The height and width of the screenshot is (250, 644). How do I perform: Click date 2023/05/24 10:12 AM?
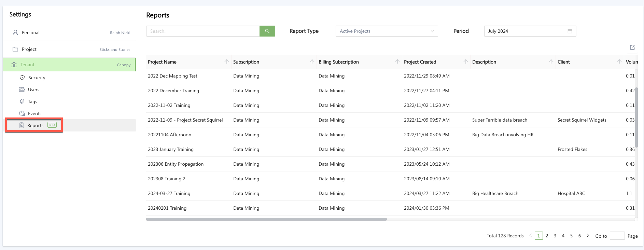pos(426,164)
